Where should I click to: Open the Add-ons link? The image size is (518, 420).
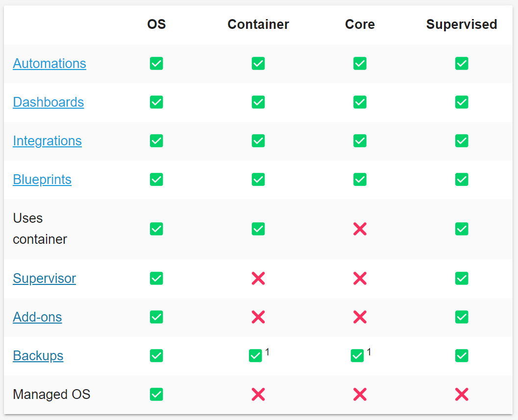[37, 317]
